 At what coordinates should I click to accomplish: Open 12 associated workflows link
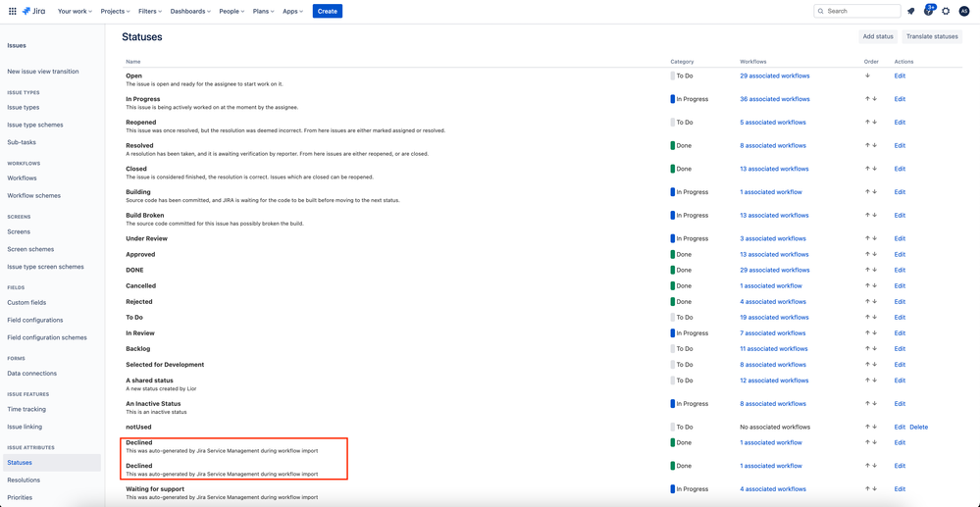point(775,380)
